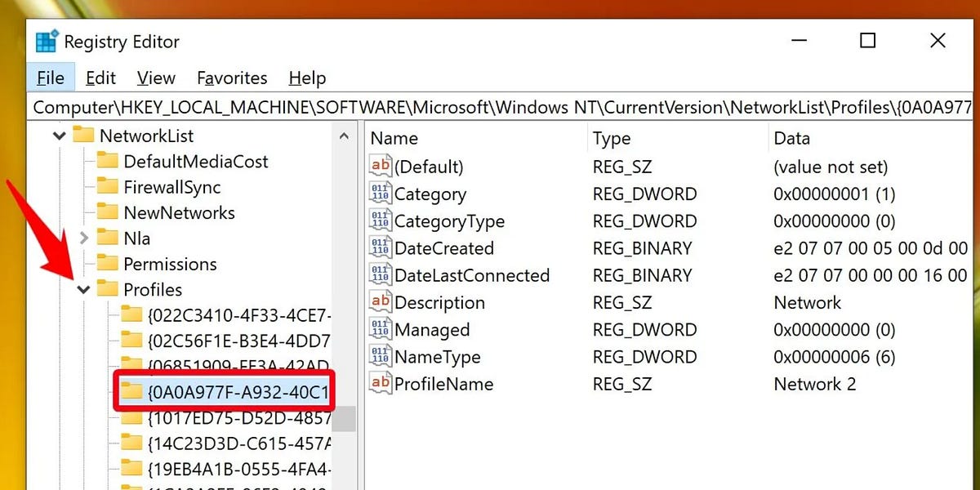Click the string icon of Description value

pos(381,301)
